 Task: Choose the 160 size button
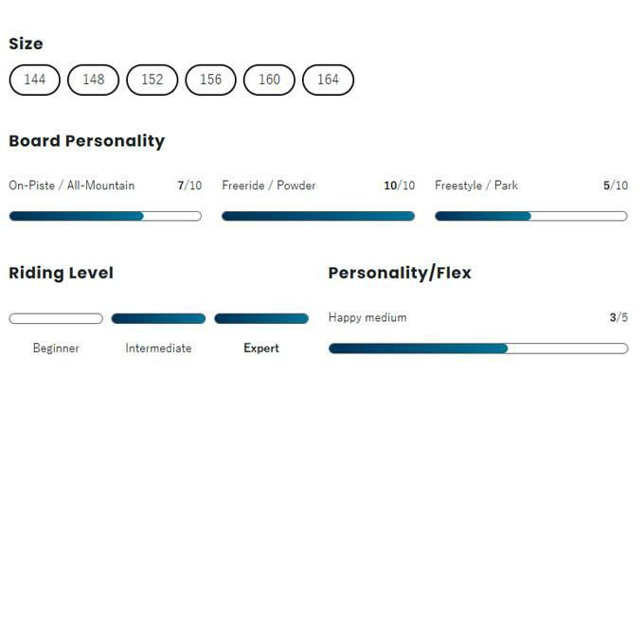tap(270, 80)
